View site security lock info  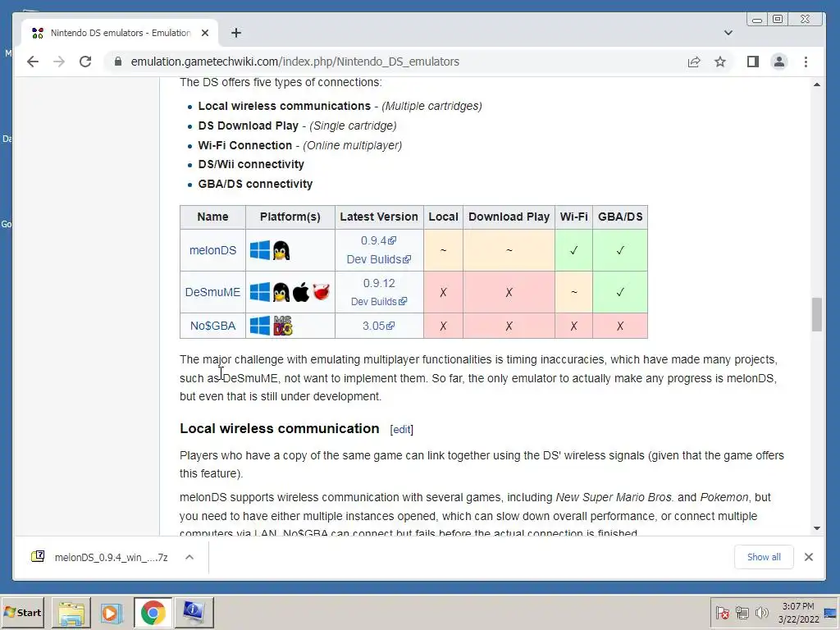pos(118,62)
